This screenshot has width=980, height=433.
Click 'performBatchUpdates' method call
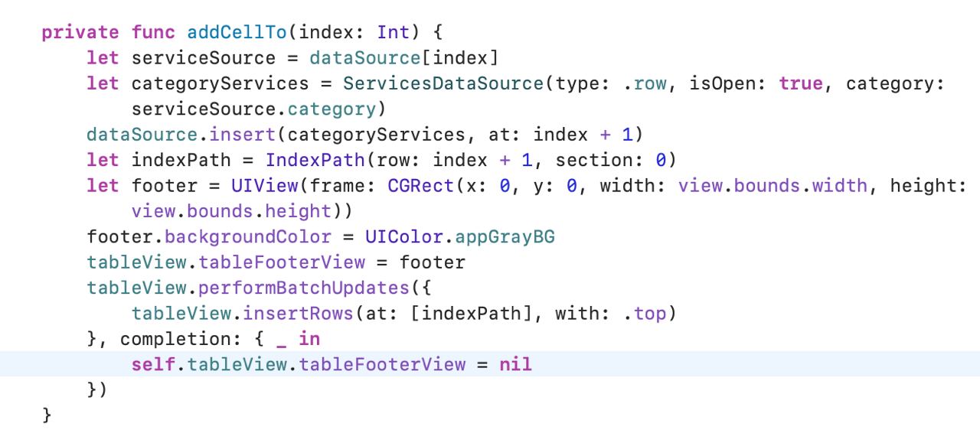pos(304,288)
